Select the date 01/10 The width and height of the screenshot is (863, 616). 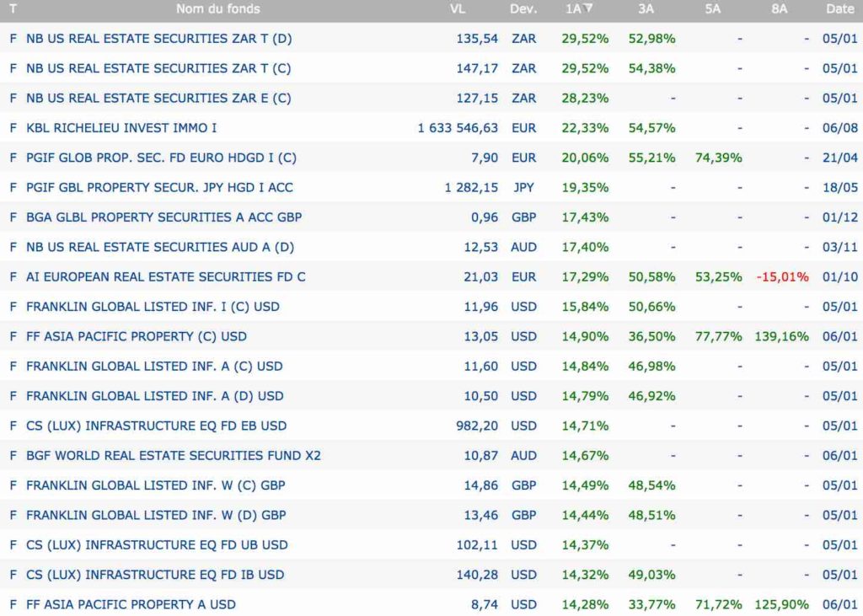point(840,276)
